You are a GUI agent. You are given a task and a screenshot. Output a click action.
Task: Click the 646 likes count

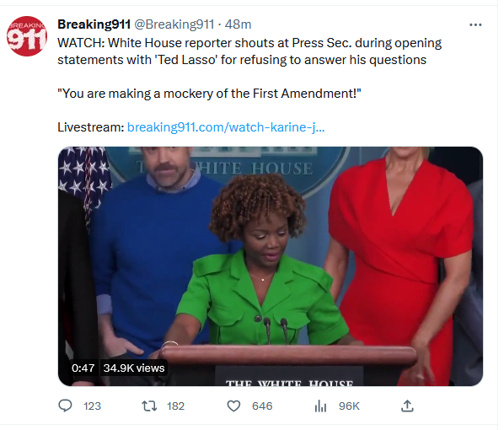(262, 406)
